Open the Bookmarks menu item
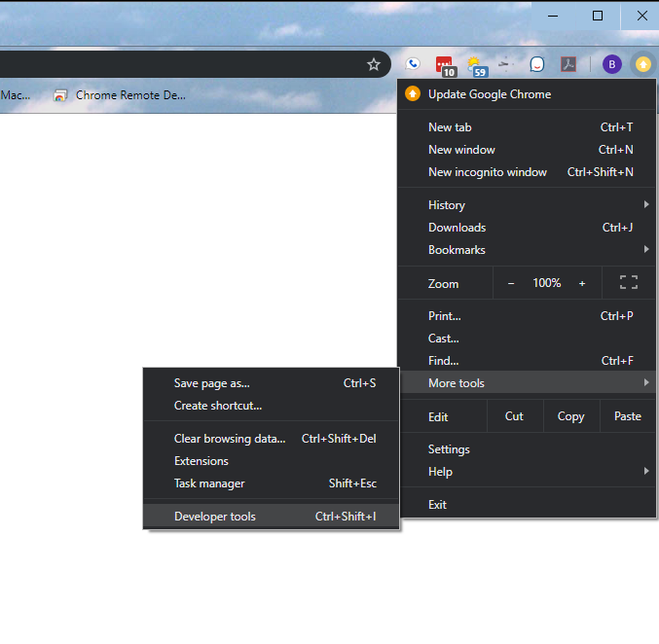The image size is (659, 644). pos(527,250)
